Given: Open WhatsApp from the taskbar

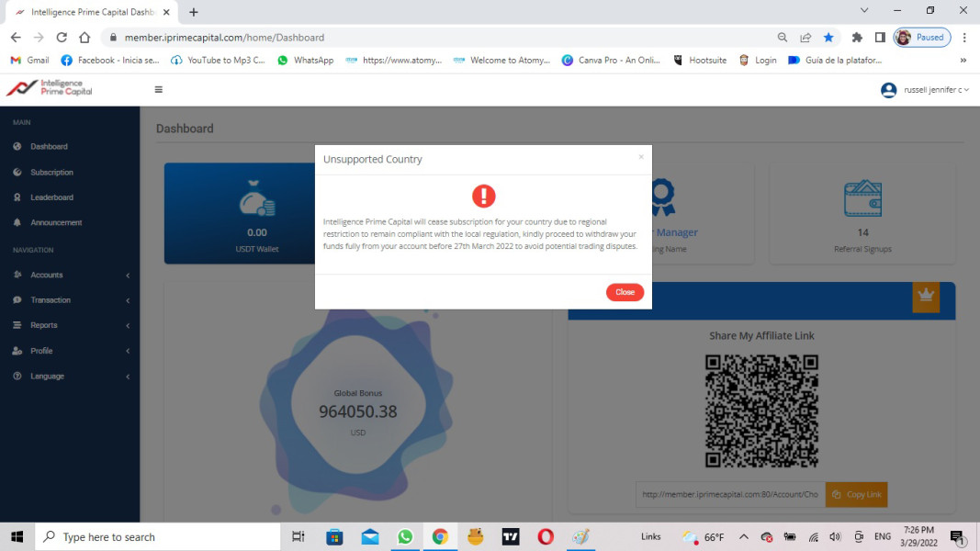Looking at the screenshot, I should 405,536.
